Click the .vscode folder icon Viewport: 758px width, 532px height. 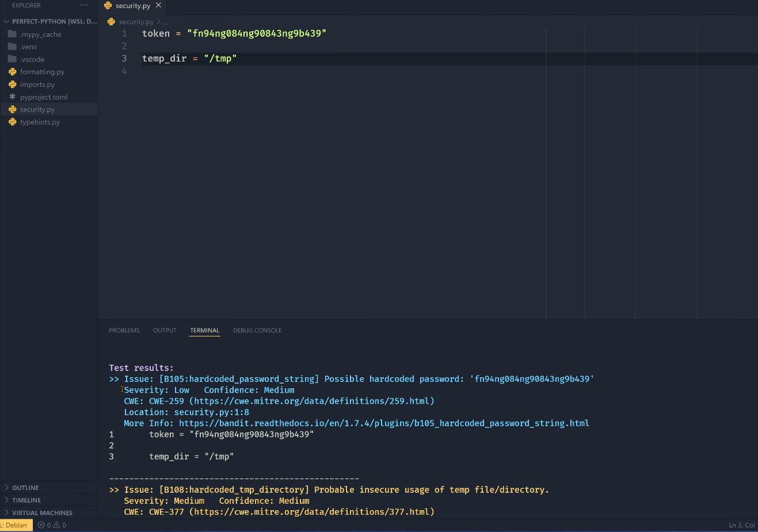point(12,59)
